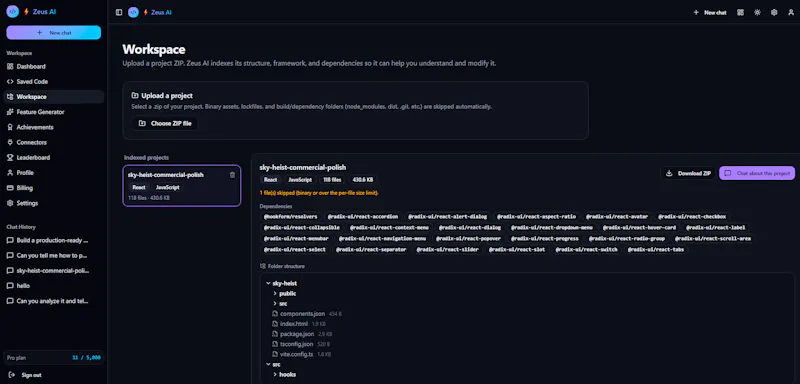This screenshot has height=384, width=800.
Task: Select the sky-heist-commercial-polish indexed project card
Action: point(182,186)
